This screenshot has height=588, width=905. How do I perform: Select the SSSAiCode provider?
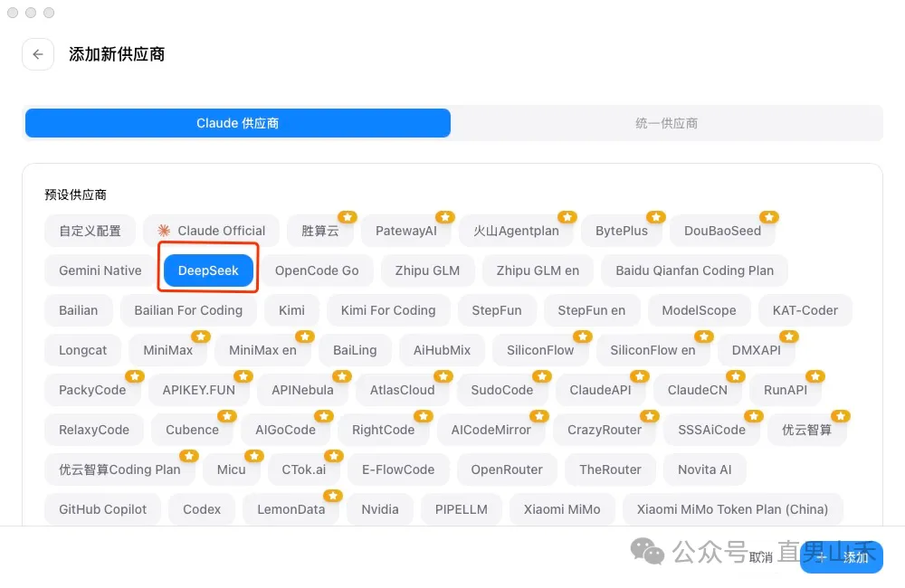[x=711, y=430]
